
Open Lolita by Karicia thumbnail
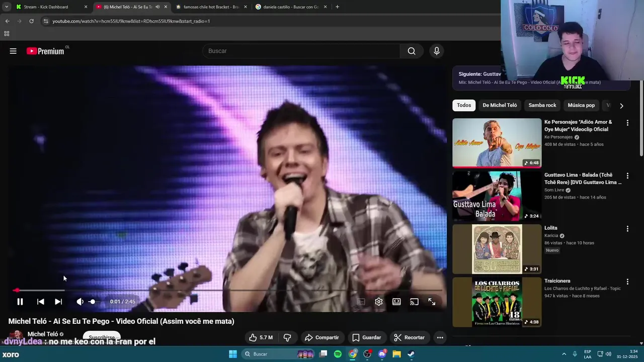(497, 249)
